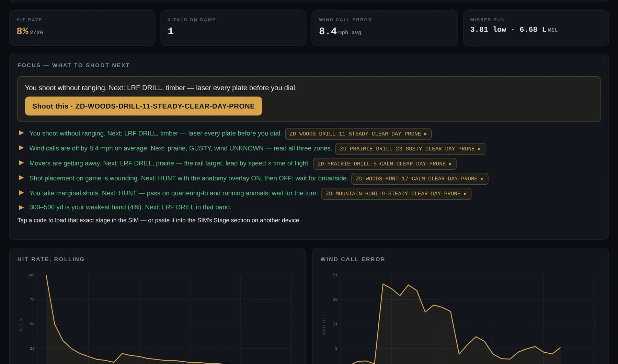Click the "Tap a code to load" help text
This screenshot has height=364, width=618.
click(x=159, y=220)
